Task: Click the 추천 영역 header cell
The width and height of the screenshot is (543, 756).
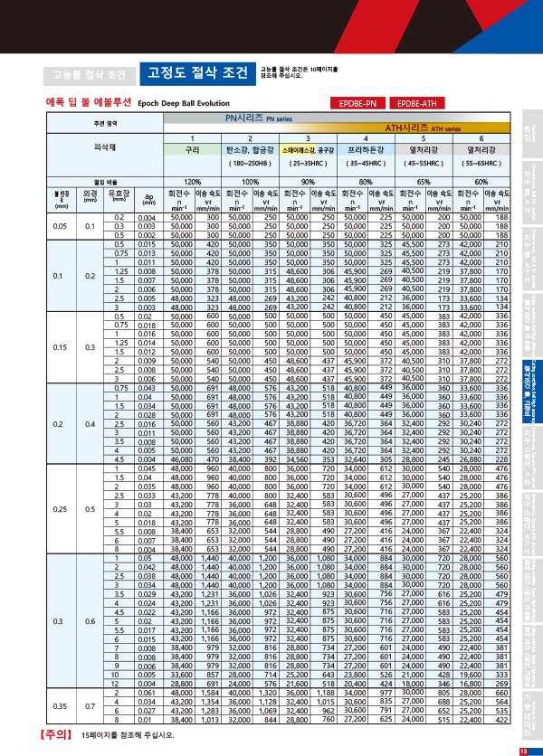Action: (x=105, y=123)
